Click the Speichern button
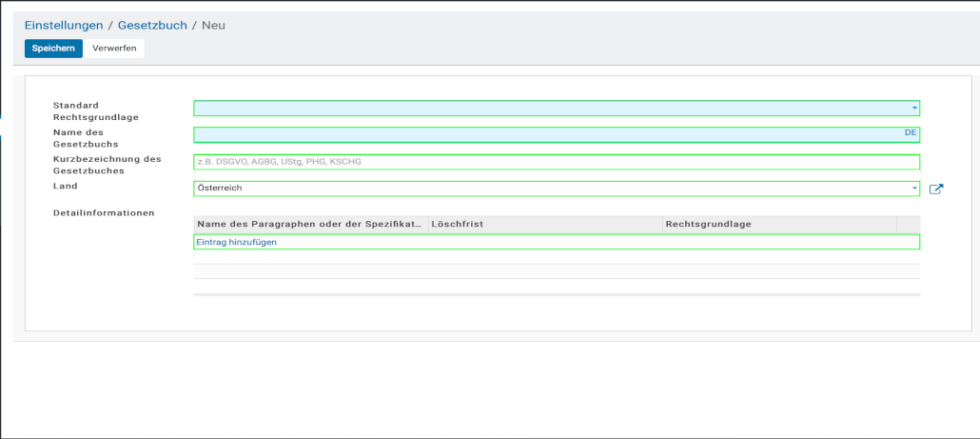Screen dimensions: 980x439 click(x=53, y=49)
